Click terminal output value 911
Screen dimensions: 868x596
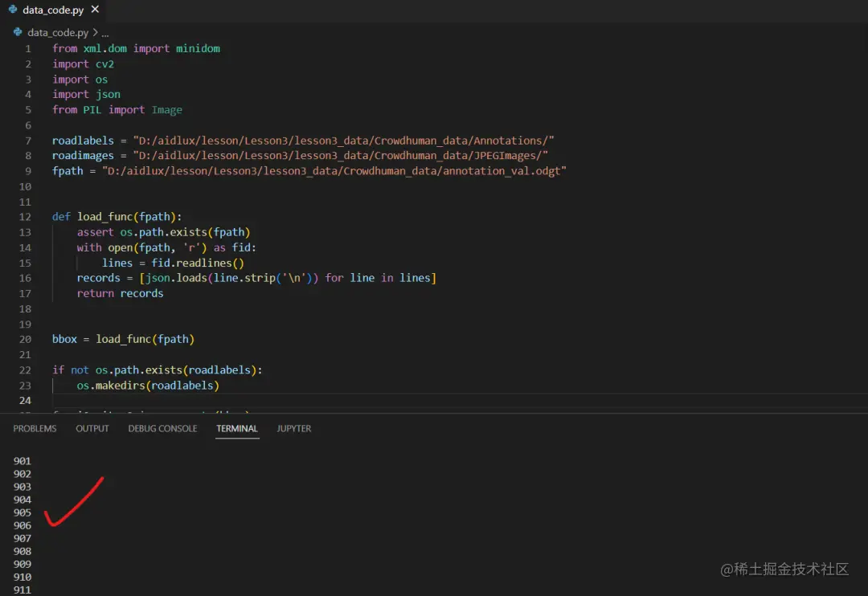[x=23, y=590]
